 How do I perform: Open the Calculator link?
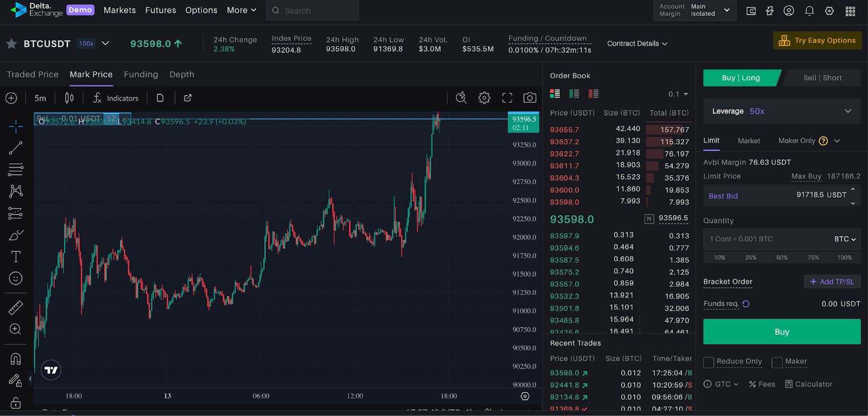point(808,384)
